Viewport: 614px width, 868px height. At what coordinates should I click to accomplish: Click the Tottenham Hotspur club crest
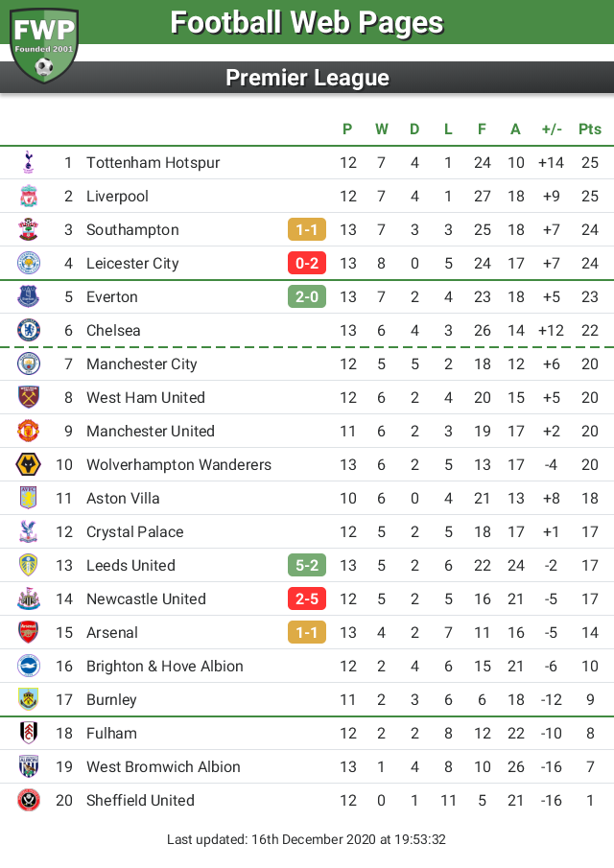click(x=28, y=163)
